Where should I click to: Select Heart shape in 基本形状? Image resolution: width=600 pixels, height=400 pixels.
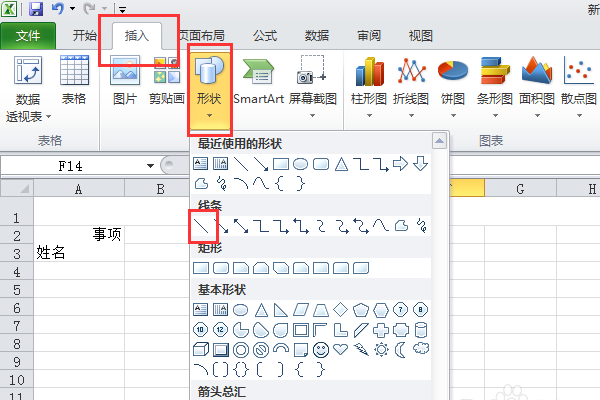[341, 349]
